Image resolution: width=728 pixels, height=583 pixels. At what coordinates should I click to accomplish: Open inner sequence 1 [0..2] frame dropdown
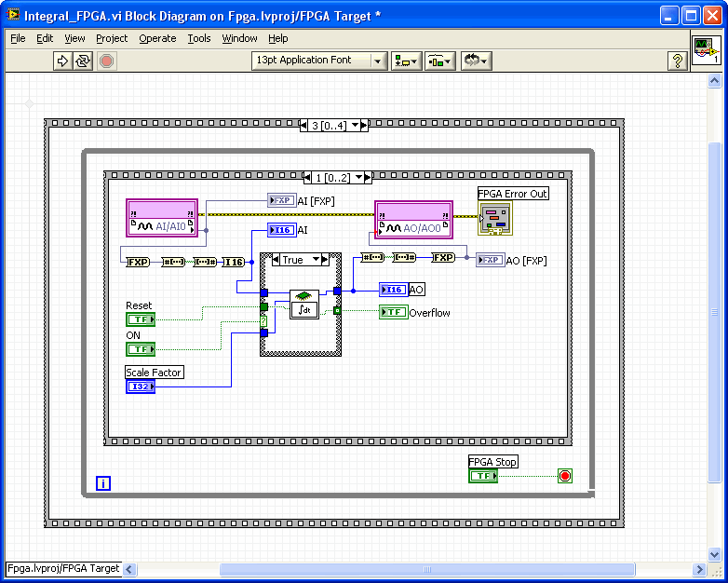358,178
